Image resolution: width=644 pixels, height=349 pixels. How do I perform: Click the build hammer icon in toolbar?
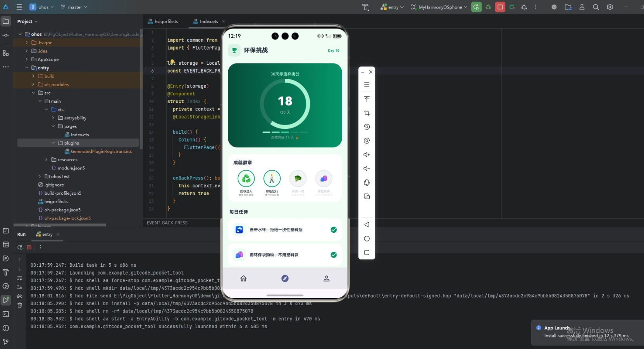pos(366,7)
